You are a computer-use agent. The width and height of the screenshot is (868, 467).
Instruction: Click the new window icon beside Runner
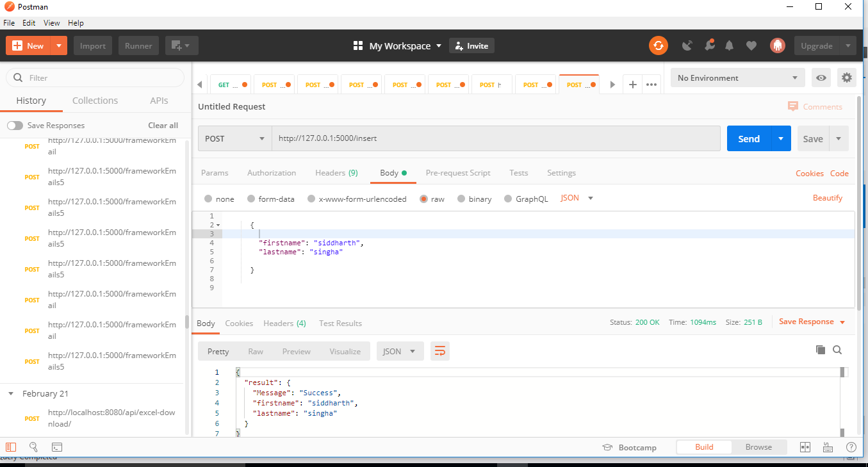click(182, 45)
